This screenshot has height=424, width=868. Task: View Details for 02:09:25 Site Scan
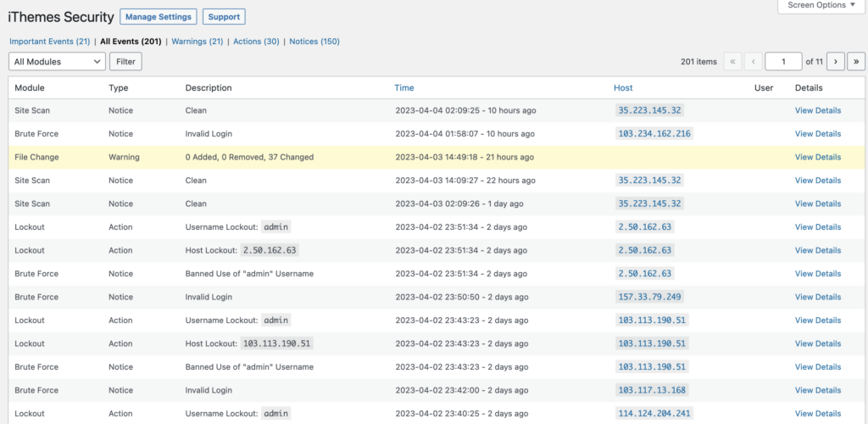pyautogui.click(x=818, y=111)
